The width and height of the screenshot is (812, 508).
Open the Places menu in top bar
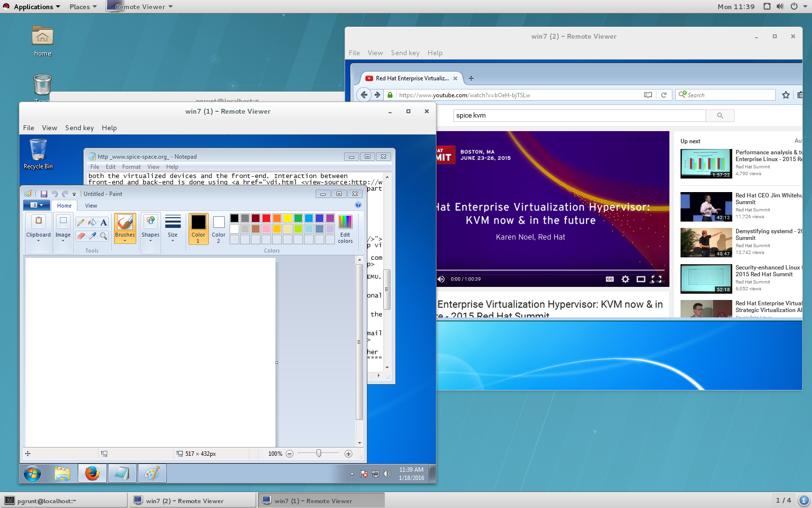click(83, 7)
